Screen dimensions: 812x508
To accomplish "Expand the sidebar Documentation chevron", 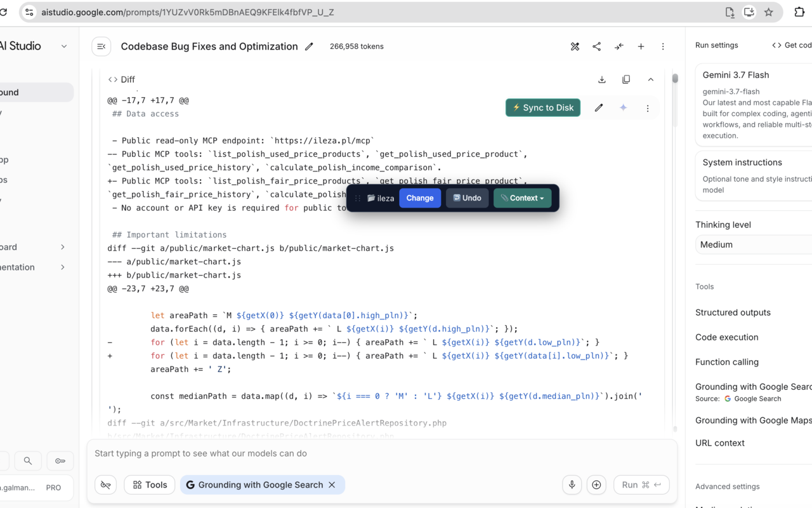I will [x=62, y=267].
